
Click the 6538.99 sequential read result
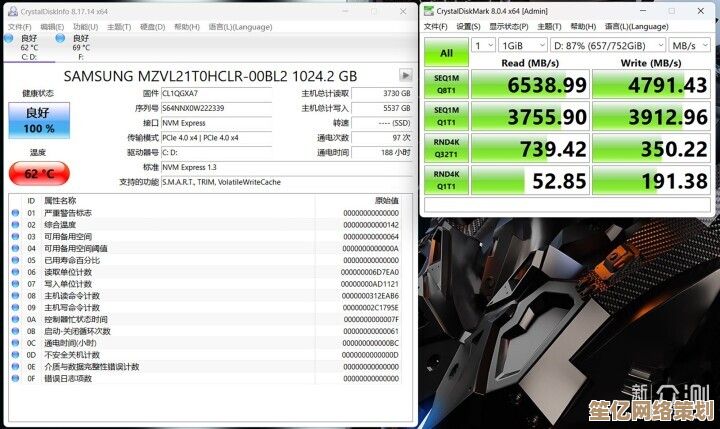(x=530, y=85)
